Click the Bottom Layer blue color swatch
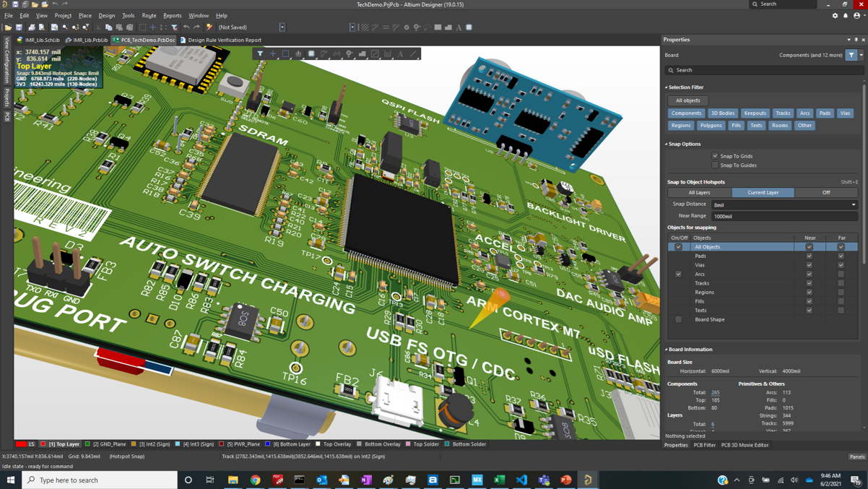868x489 pixels. tap(267, 444)
